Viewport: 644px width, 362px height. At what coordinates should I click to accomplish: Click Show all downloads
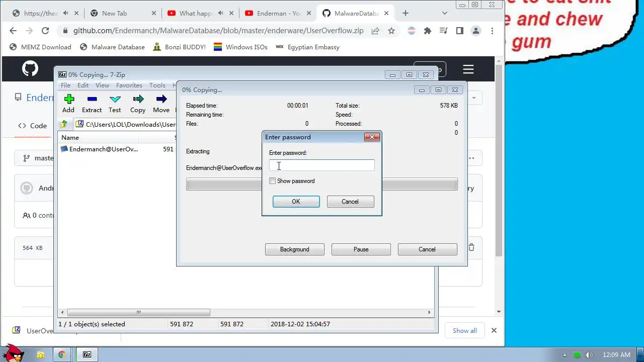pyautogui.click(x=464, y=330)
